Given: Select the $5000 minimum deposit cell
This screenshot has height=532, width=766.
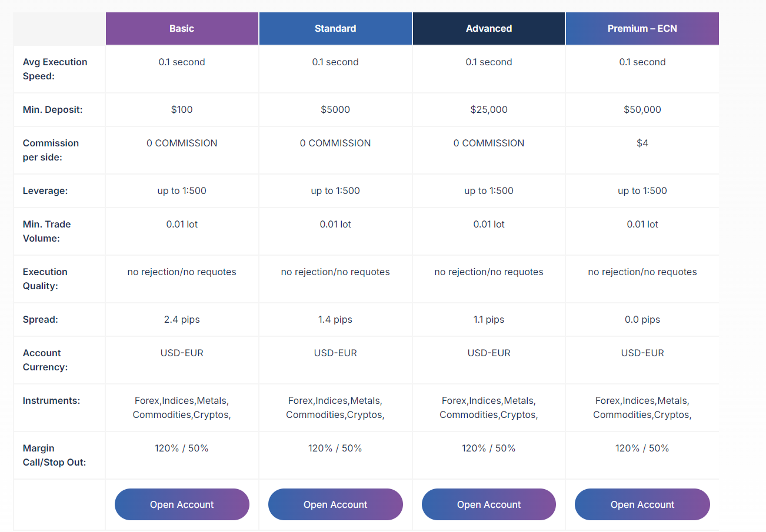Looking at the screenshot, I should [x=335, y=109].
